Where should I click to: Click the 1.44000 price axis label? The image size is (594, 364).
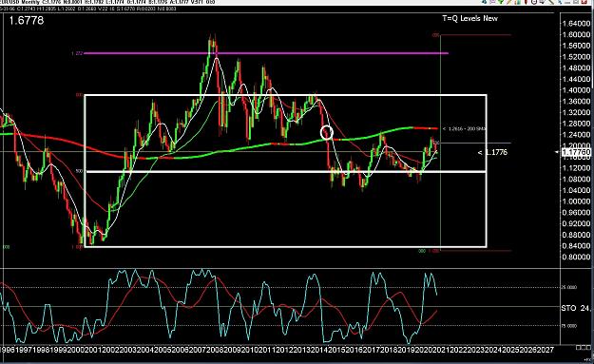click(576, 79)
